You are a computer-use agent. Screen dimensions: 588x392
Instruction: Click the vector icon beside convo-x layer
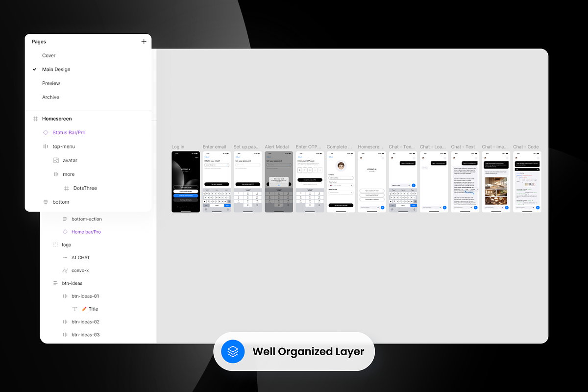coord(65,270)
